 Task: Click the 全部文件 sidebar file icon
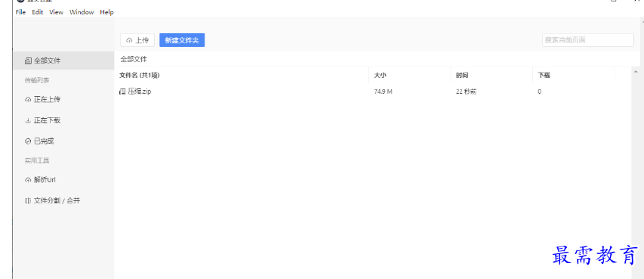click(x=28, y=61)
